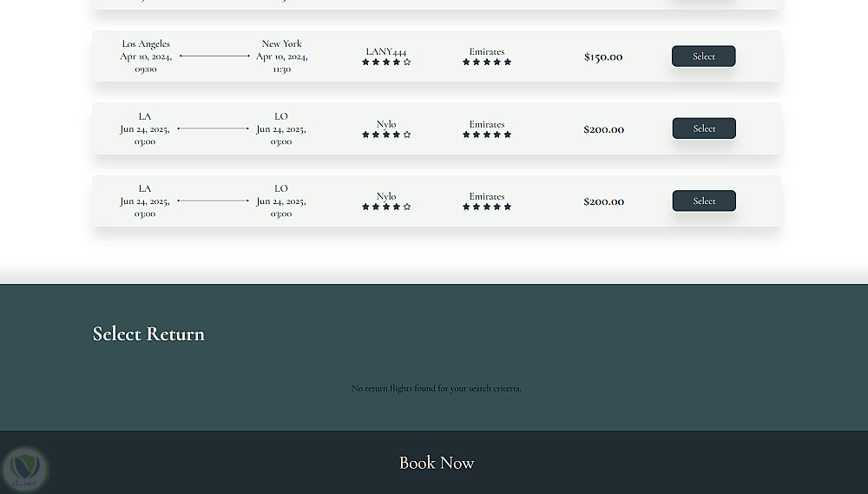The width and height of the screenshot is (868, 494).
Task: Click the $150.00 price
Action: tap(603, 57)
